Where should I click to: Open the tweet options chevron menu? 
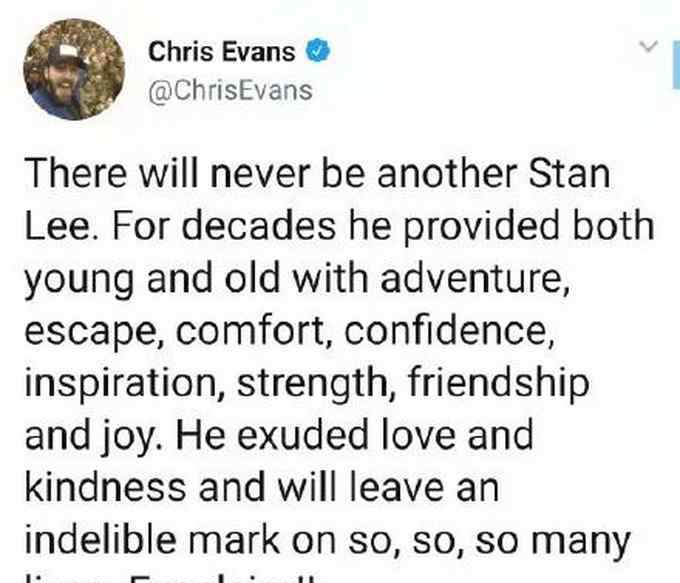point(649,46)
